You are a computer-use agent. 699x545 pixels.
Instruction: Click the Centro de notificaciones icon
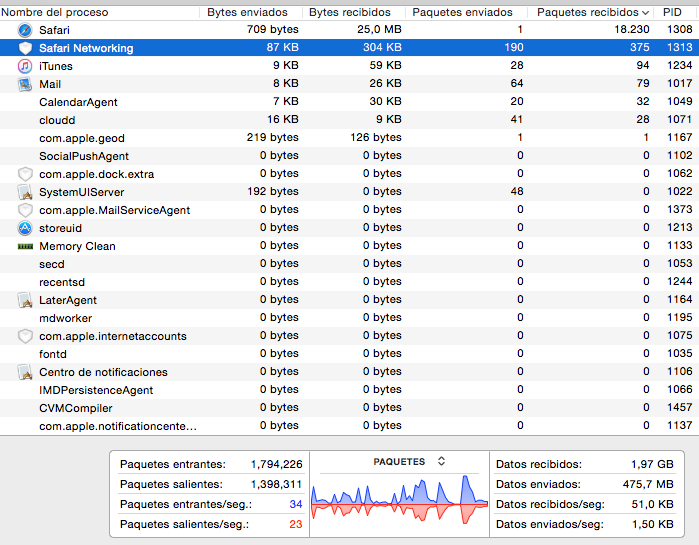pos(25,372)
